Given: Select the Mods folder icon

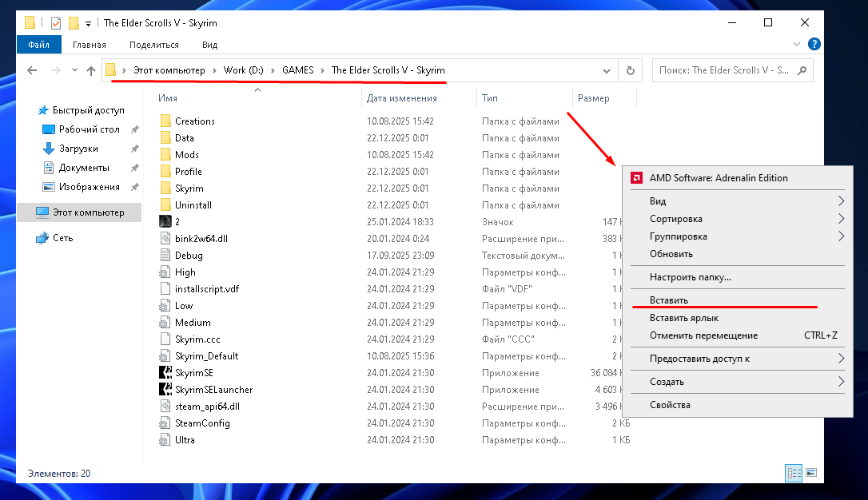Looking at the screenshot, I should pos(165,155).
